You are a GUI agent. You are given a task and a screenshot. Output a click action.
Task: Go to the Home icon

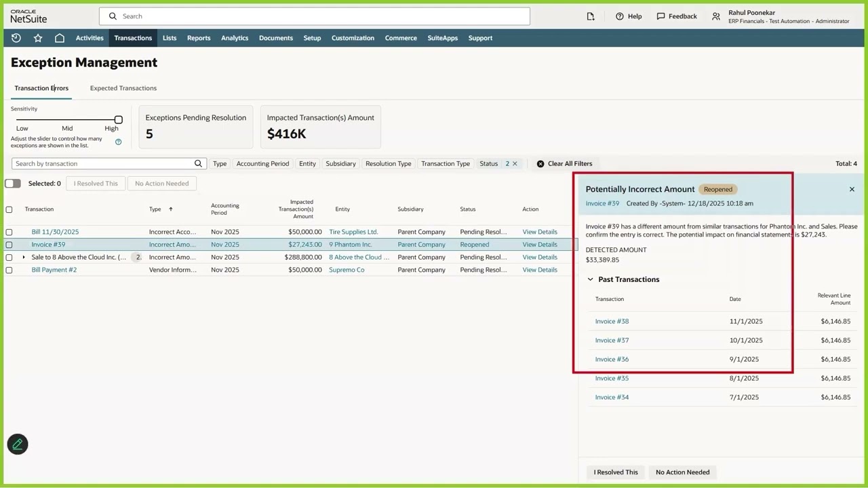[60, 38]
